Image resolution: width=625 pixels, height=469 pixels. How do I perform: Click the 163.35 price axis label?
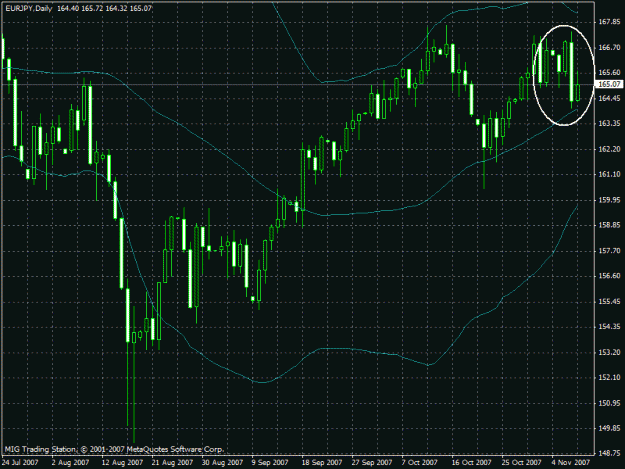pos(609,124)
